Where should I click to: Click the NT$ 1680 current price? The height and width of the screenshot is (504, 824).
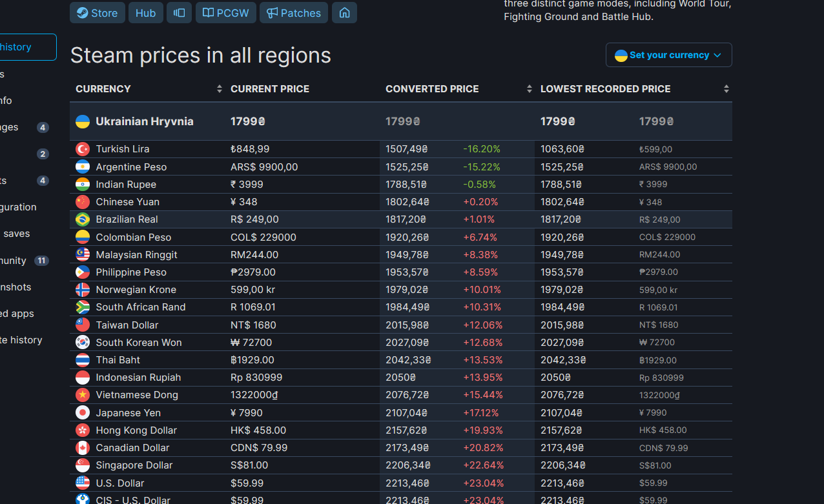coord(253,325)
